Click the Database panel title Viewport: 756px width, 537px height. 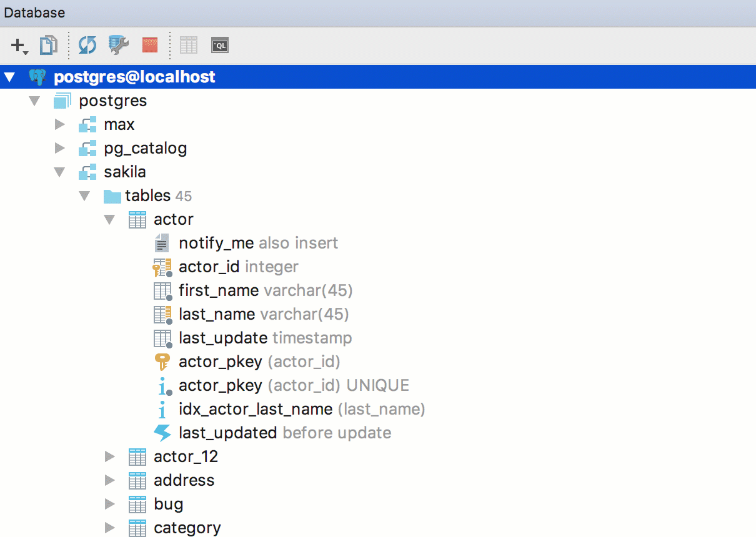(x=34, y=12)
